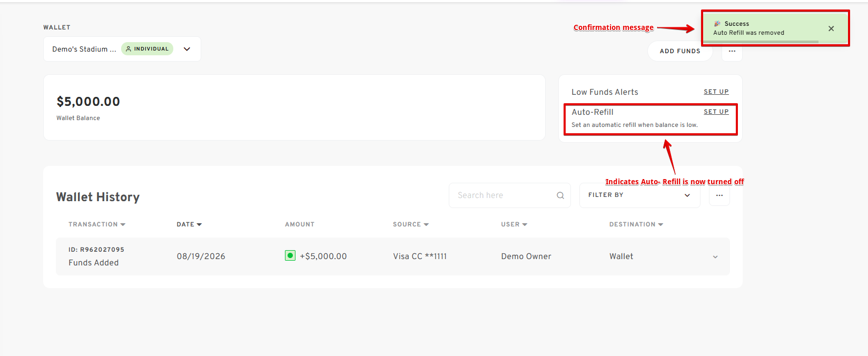The width and height of the screenshot is (868, 356).
Task: Sort by Date column arrow
Action: (199, 224)
